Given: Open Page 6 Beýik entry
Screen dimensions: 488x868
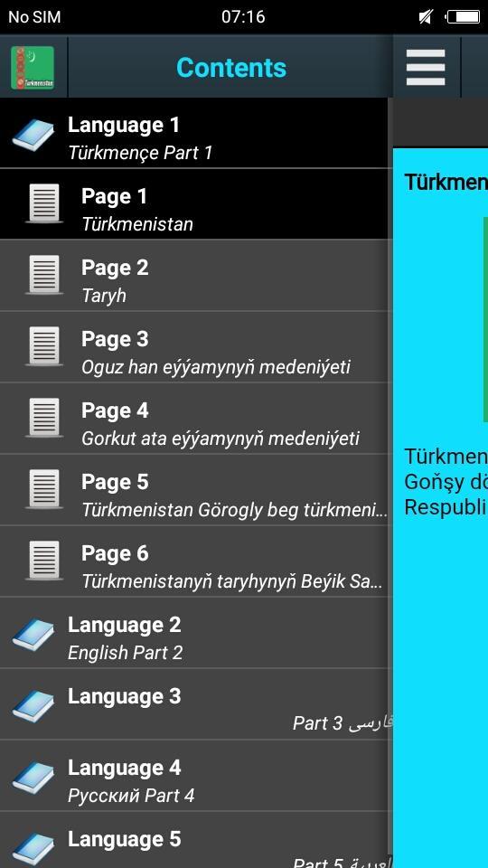Looking at the screenshot, I should 194,561.
